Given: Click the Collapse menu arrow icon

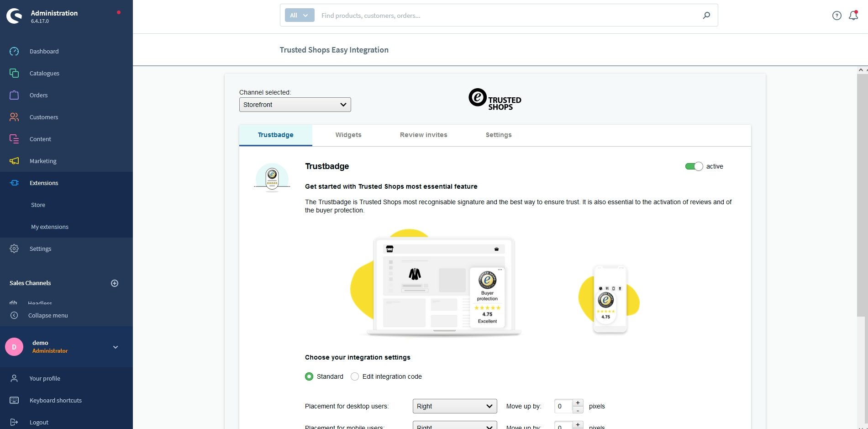Looking at the screenshot, I should pos(14,315).
